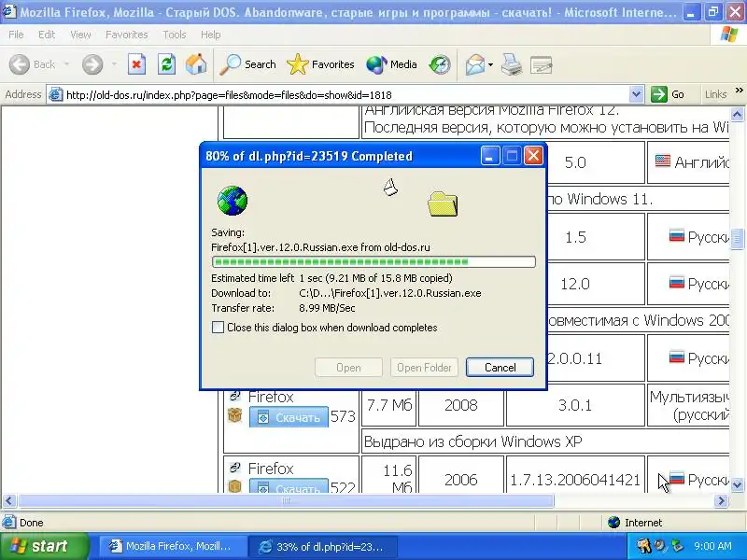
Task: Click horizontal scrollbar right arrow
Action: click(721, 500)
